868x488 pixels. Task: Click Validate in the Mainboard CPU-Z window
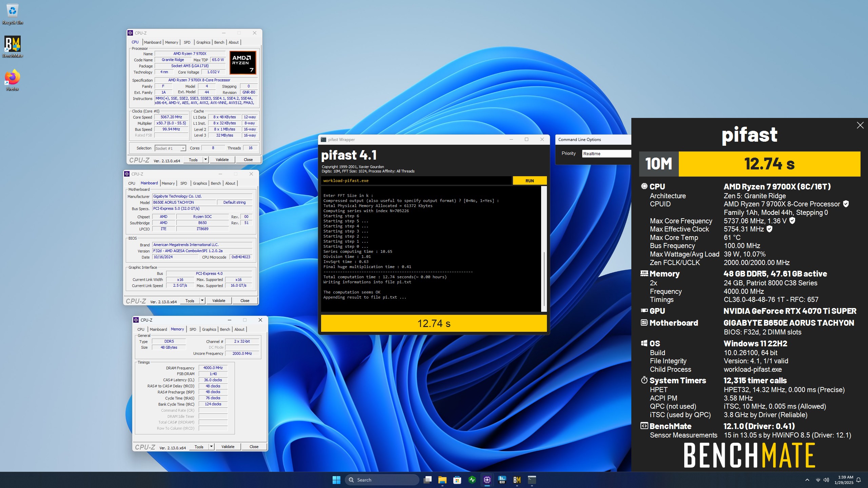coord(219,301)
